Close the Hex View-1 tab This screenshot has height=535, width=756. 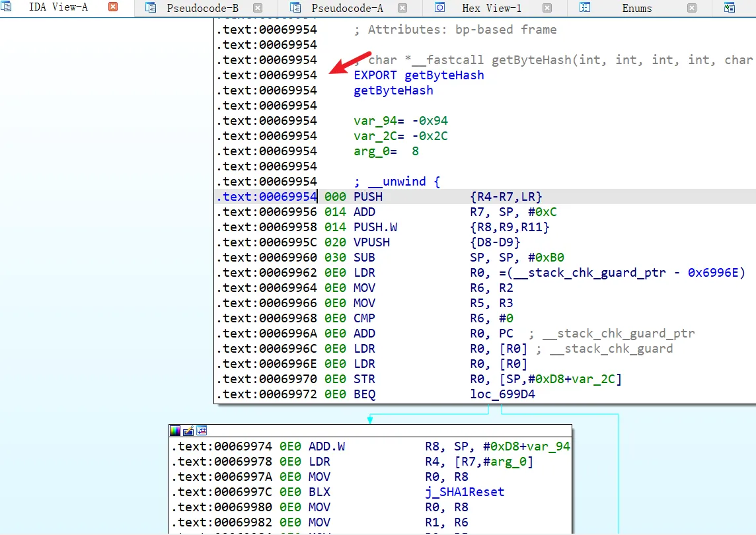click(547, 8)
